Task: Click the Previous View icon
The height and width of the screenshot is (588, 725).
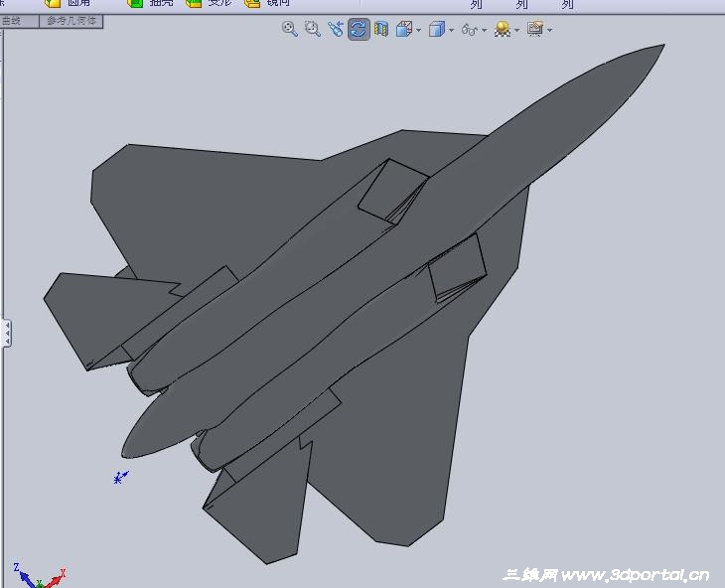Action: [x=336, y=29]
